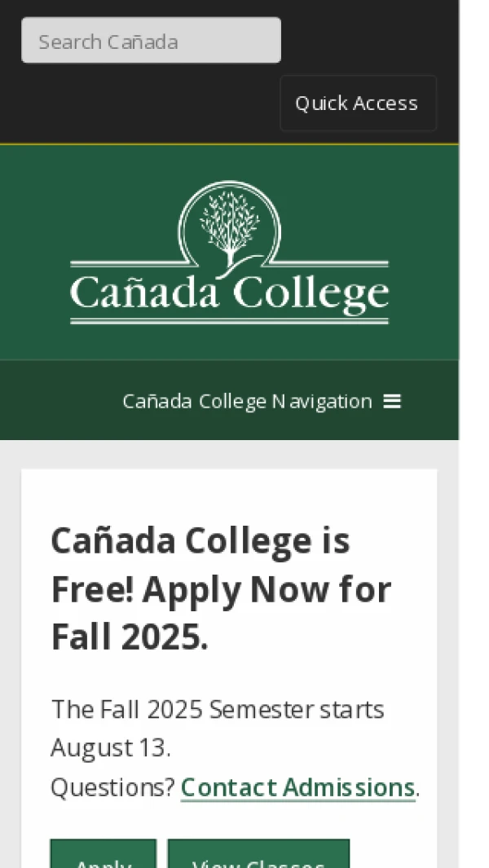489x868 pixels.
Task: Click the green Apply button
Action: click(x=103, y=854)
